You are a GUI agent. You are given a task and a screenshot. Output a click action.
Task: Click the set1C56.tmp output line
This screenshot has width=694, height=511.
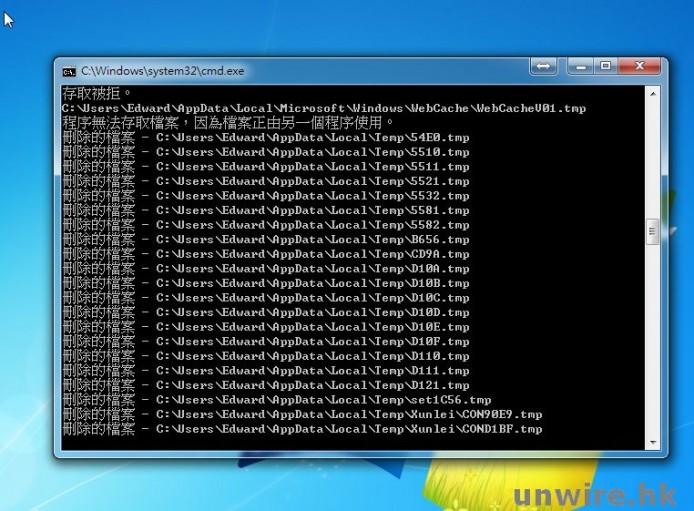(x=277, y=400)
